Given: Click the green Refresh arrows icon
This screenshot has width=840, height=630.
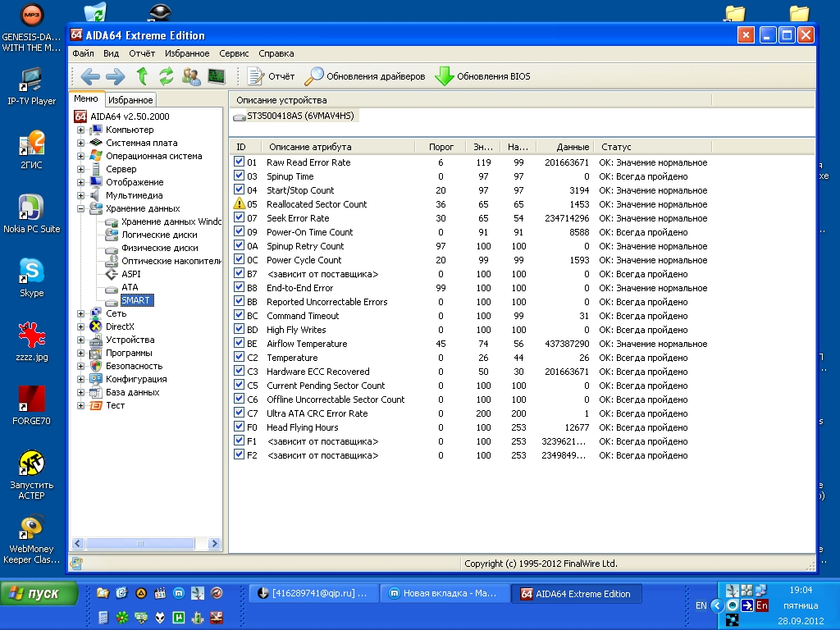Looking at the screenshot, I should tap(167, 76).
